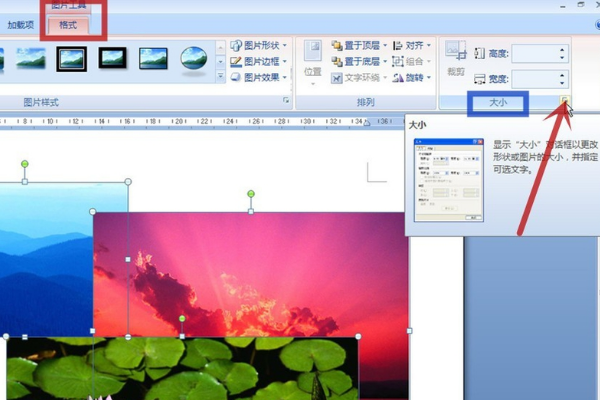Open the 对齐 align menu
Screen dimensions: 600x400
(x=412, y=46)
